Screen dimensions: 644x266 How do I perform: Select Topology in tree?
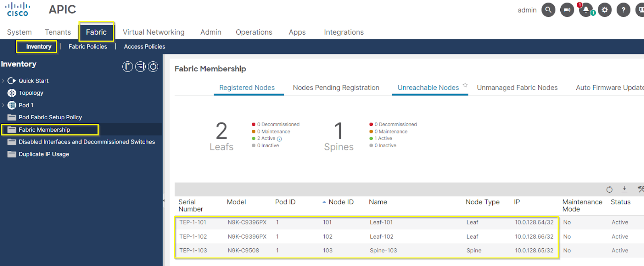(31, 93)
